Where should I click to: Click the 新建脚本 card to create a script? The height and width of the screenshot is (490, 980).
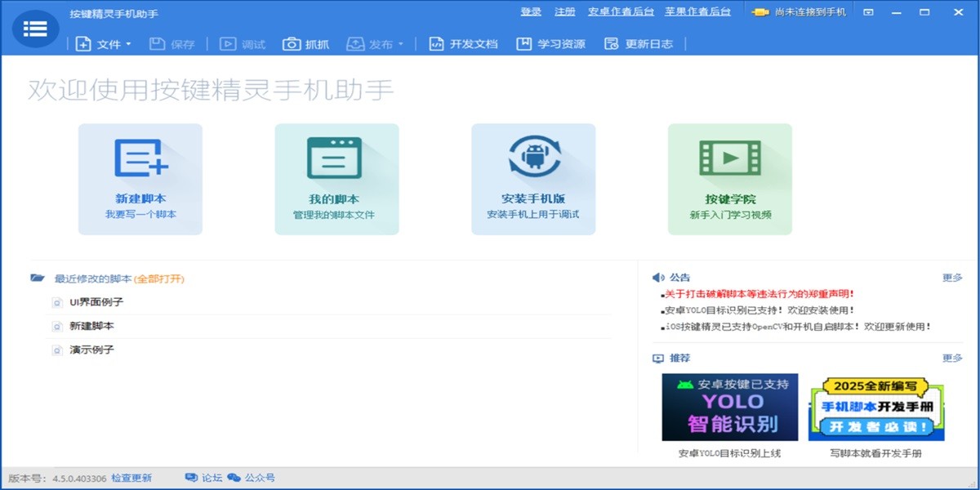[x=140, y=178]
